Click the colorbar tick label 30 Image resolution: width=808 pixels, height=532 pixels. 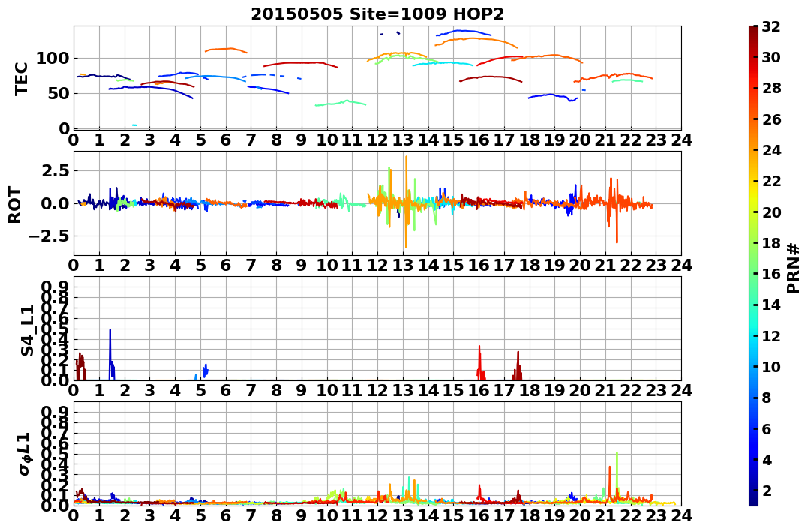pyautogui.click(x=771, y=57)
